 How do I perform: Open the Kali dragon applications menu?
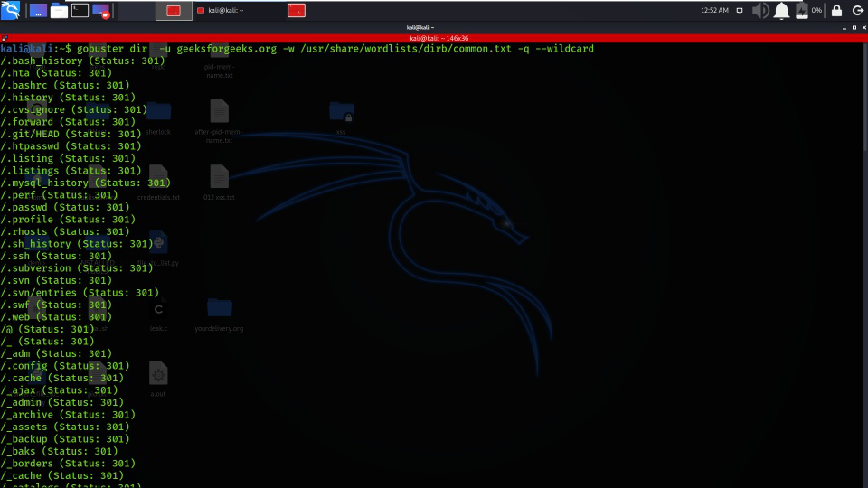11,10
